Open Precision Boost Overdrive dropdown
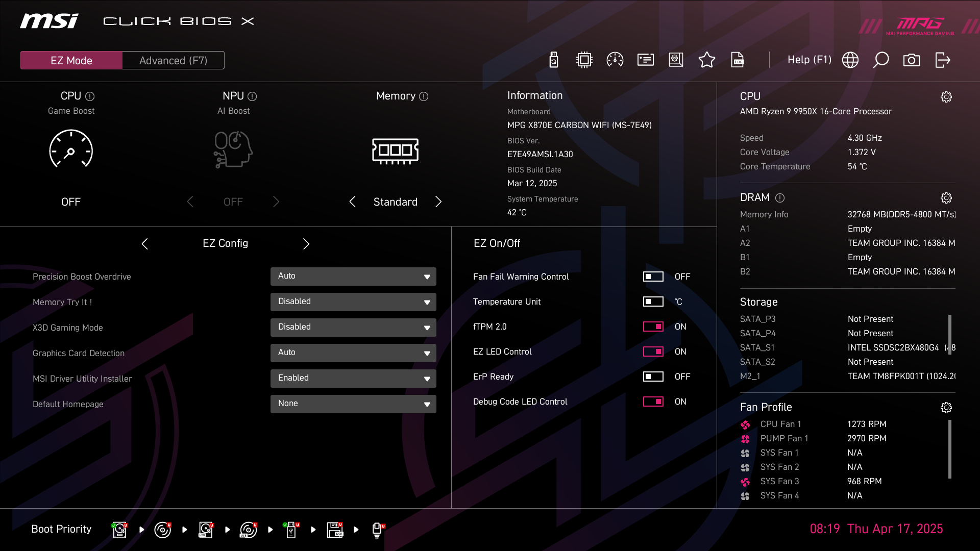Image resolution: width=980 pixels, height=551 pixels. point(353,276)
